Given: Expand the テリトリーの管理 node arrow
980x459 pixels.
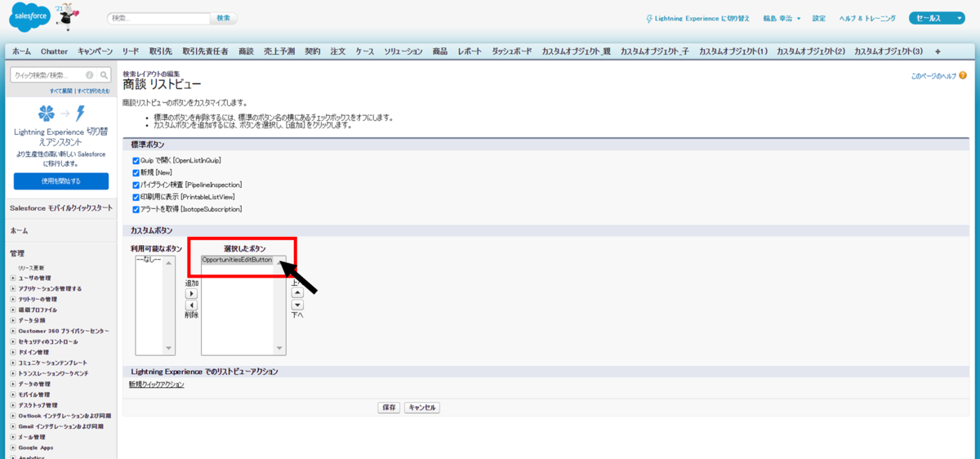Looking at the screenshot, I should pos(13,300).
